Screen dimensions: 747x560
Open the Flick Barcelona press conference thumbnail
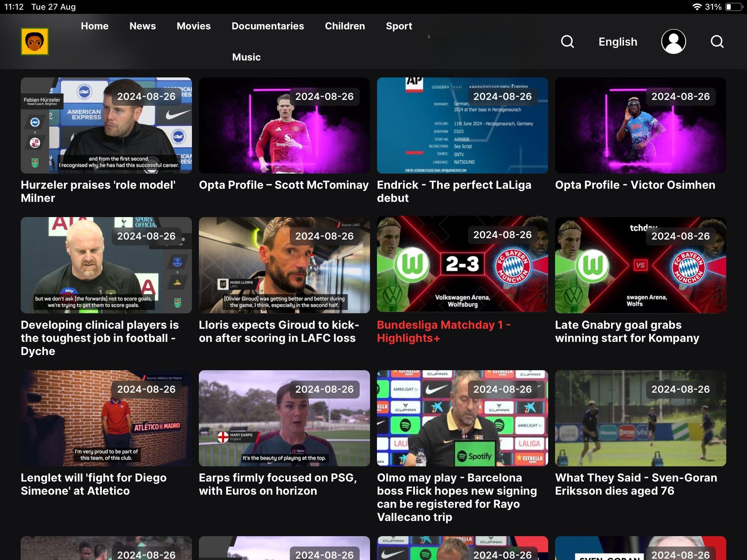(x=462, y=418)
